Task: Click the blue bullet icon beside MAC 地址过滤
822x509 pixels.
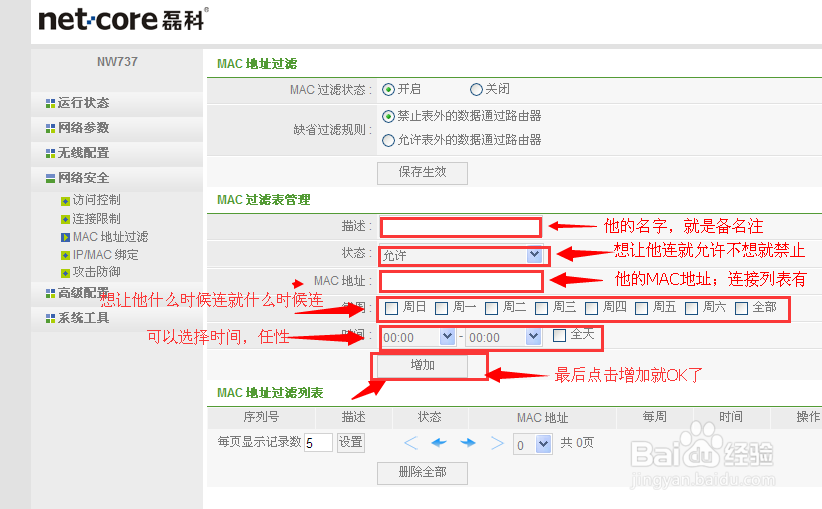Action: click(65, 237)
